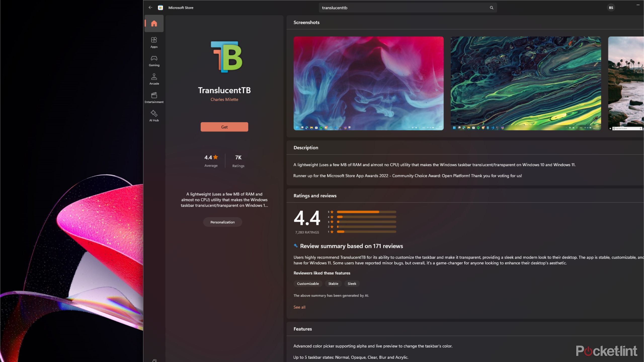The width and height of the screenshot is (644, 362).
Task: Open the pink and blue smoke screenshot
Action: 369,83
